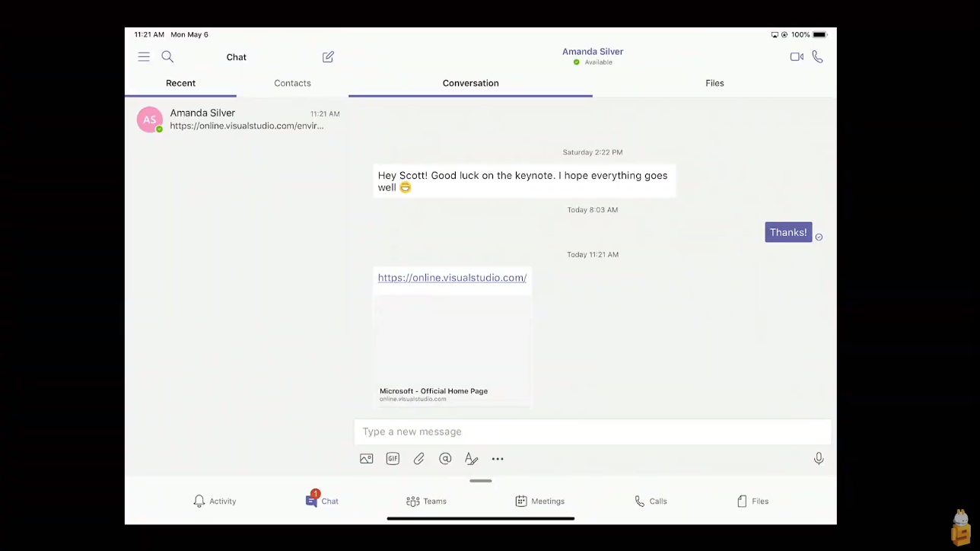This screenshot has width=980, height=551.
Task: Tap the 'Today 8:03 AM' timestamp
Action: 593,210
